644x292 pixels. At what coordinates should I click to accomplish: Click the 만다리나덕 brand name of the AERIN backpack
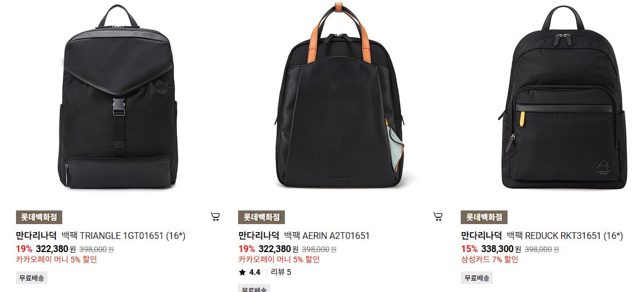point(259,236)
